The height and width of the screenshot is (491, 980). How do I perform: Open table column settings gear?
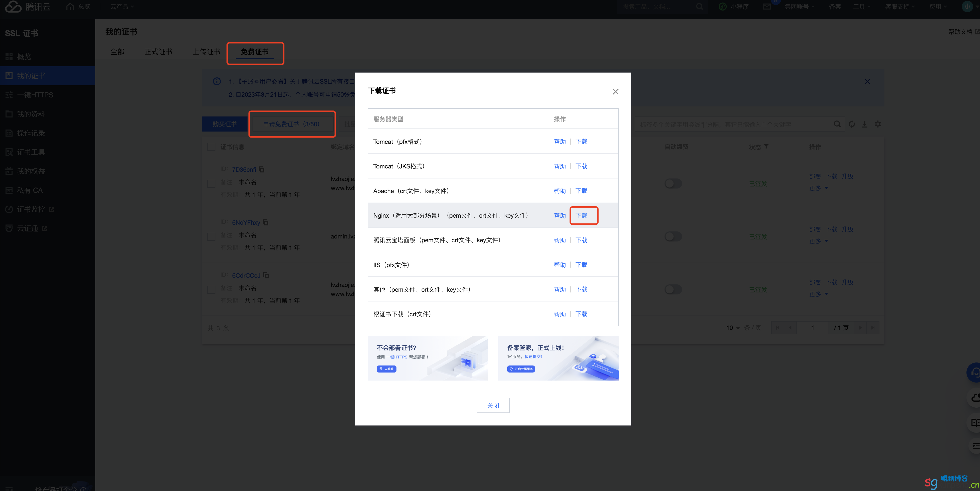pyautogui.click(x=878, y=124)
